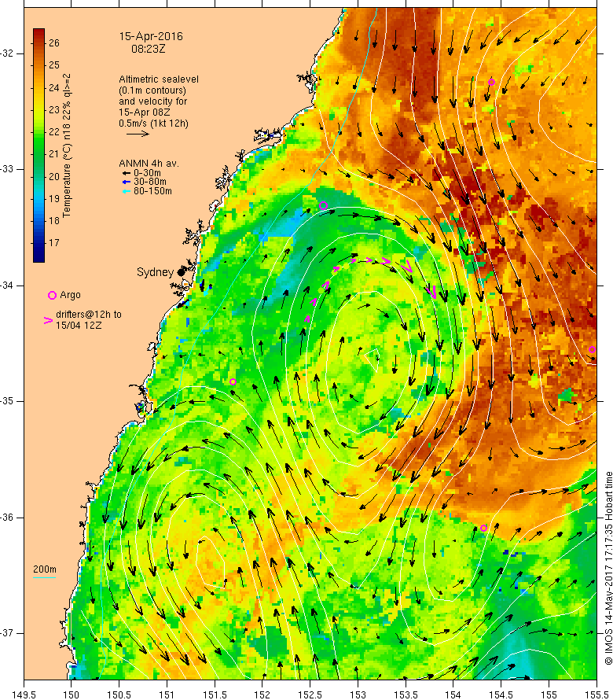
Task: Click the Argo float marker north of eddy near 33.3S
Action: tap(324, 206)
